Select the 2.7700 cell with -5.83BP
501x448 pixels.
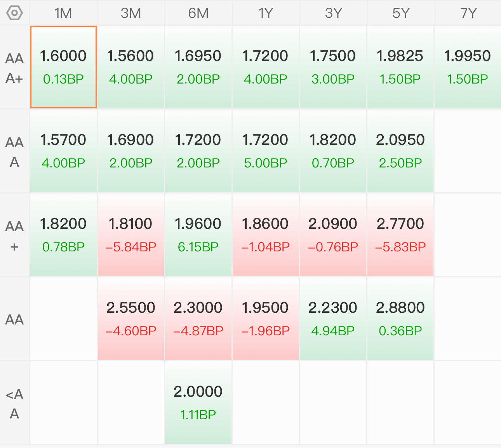(x=400, y=235)
